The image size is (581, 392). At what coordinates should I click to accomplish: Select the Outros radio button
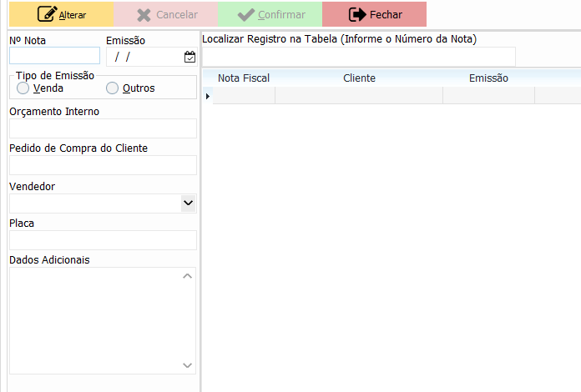tap(112, 88)
